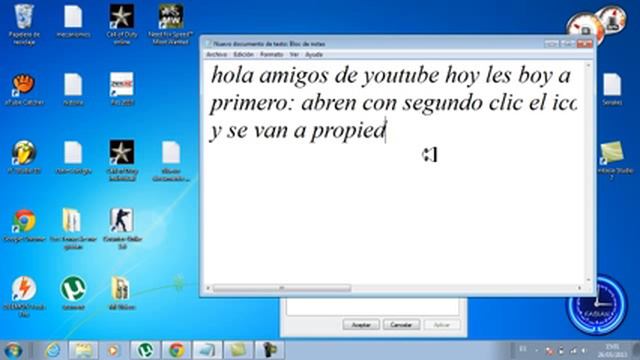Click the word 'youtube' in the Notepad text
The width and height of the screenshot is (640, 360).
coord(400,76)
